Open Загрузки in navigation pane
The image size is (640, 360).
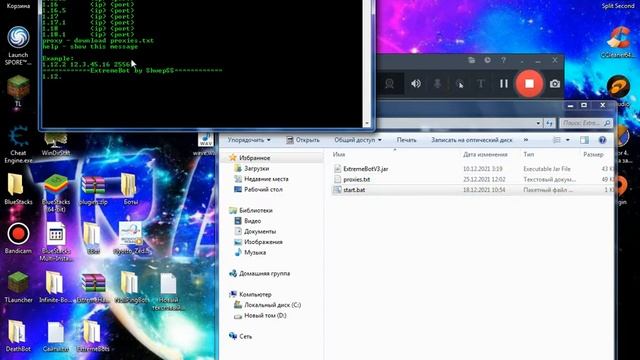pyautogui.click(x=256, y=168)
